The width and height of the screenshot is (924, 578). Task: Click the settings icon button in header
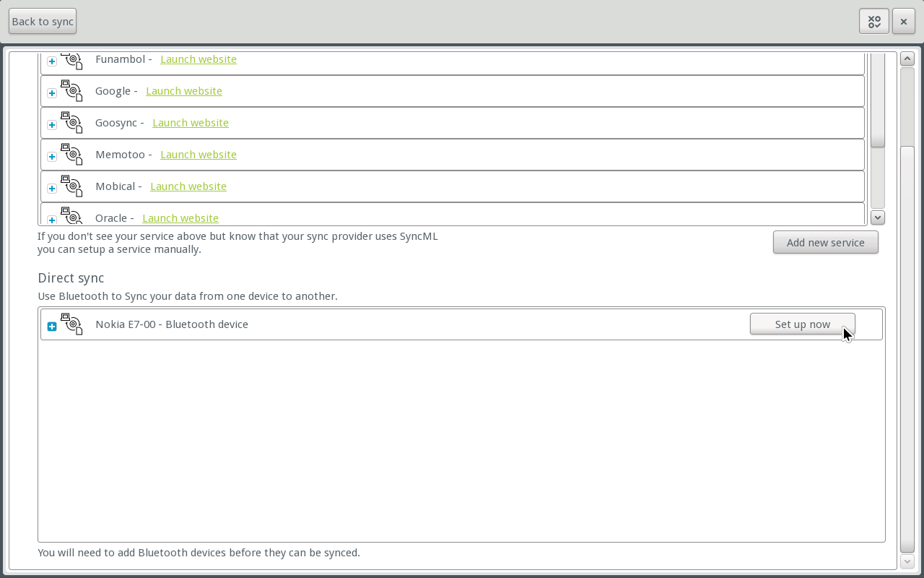[873, 21]
